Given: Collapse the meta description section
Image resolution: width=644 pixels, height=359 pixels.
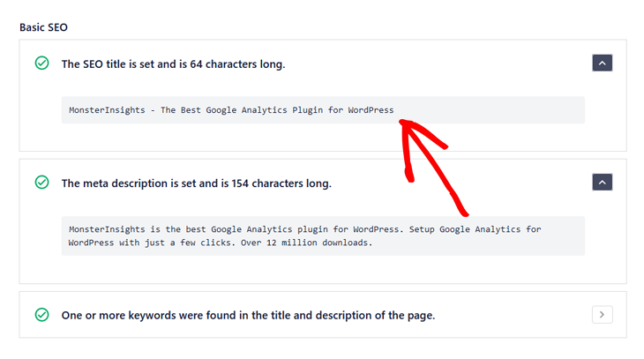Looking at the screenshot, I should 602,183.
